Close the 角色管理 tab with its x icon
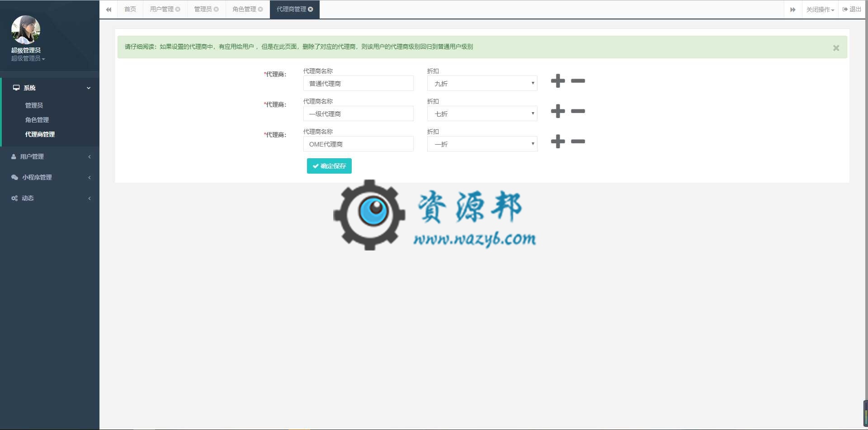The height and width of the screenshot is (430, 868). pyautogui.click(x=260, y=9)
